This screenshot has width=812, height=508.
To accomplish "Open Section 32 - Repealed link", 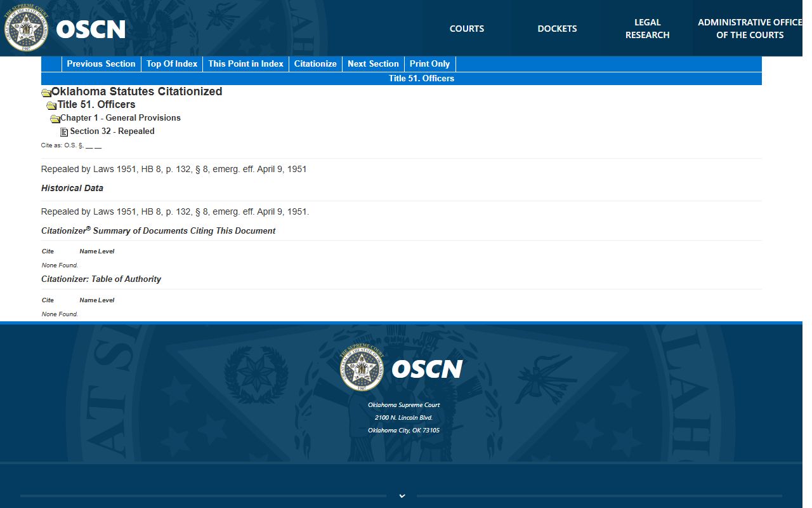I will (112, 131).
